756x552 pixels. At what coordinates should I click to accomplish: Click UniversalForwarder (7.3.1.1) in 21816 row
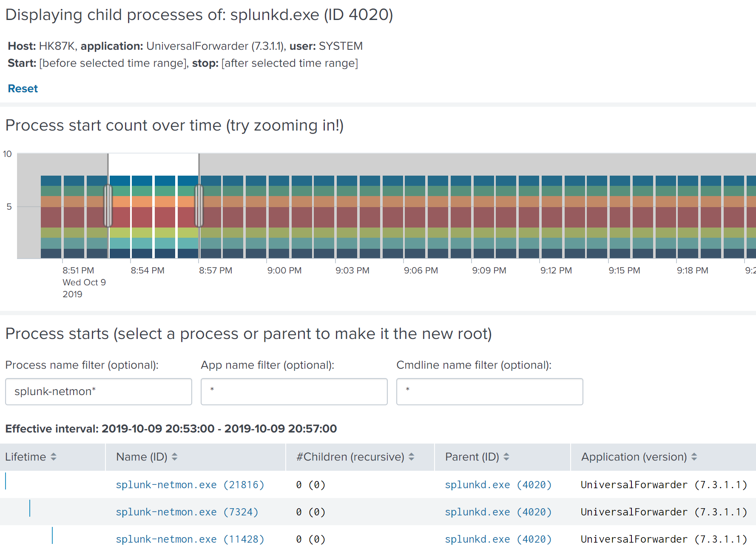tap(664, 485)
